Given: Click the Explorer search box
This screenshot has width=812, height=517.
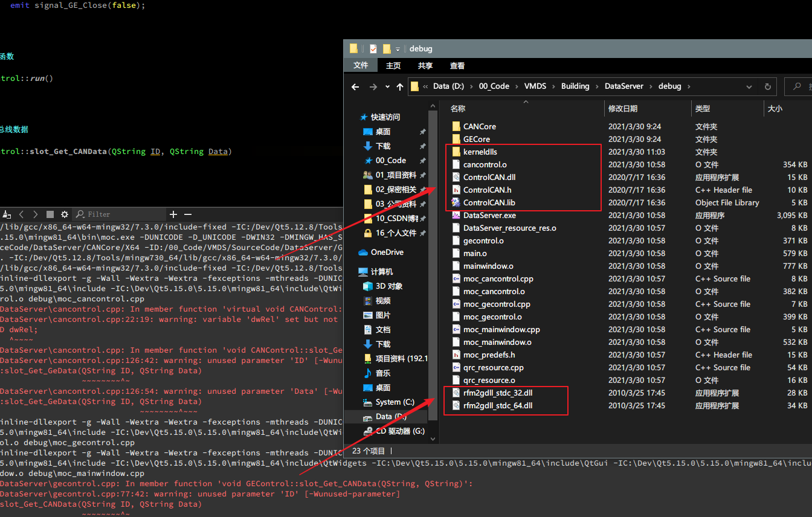Looking at the screenshot, I should click(x=798, y=86).
